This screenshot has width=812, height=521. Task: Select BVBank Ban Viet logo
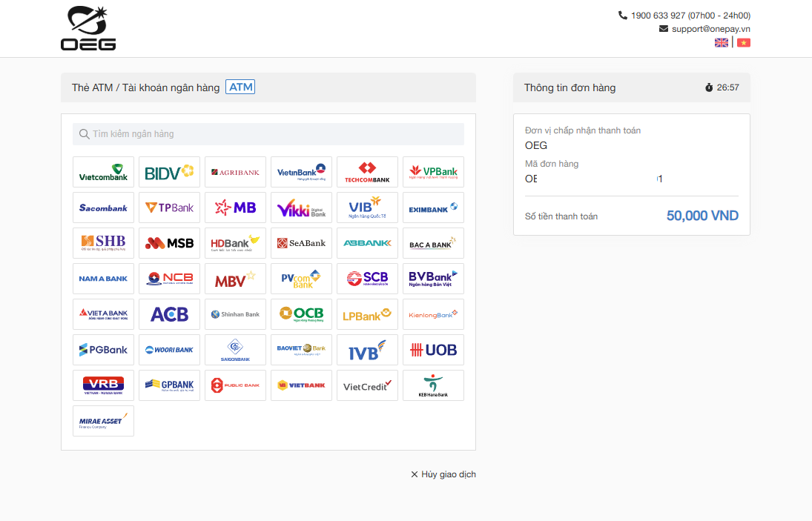tap(434, 279)
